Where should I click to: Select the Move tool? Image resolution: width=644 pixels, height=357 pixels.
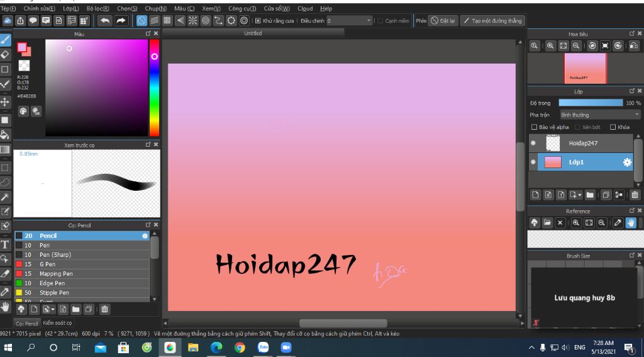pyautogui.click(x=5, y=101)
